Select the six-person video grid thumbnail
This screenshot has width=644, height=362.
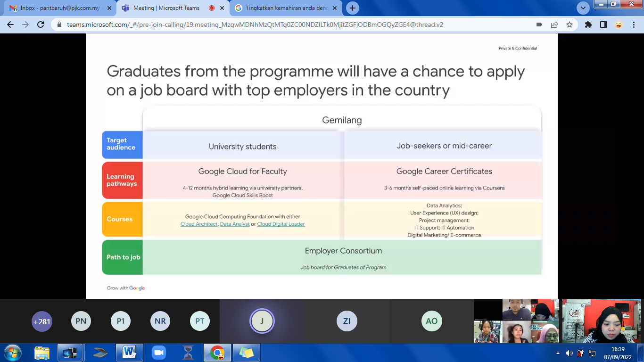517,321
